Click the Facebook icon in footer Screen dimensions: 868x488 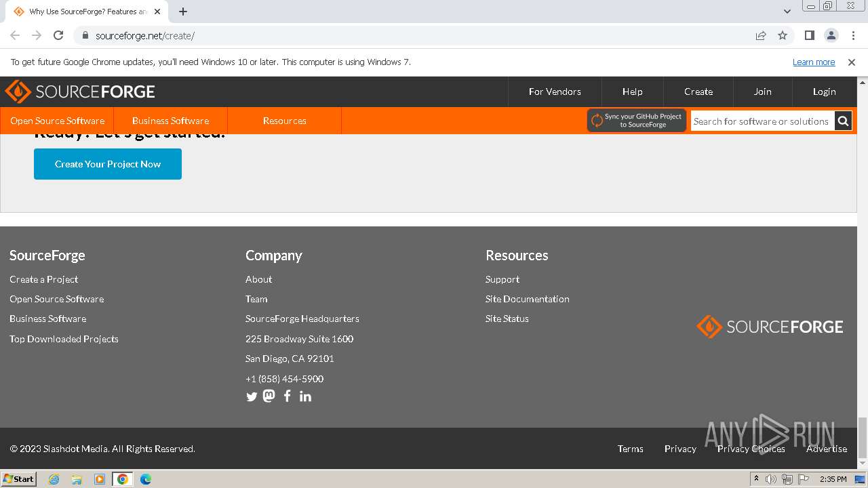(x=288, y=396)
